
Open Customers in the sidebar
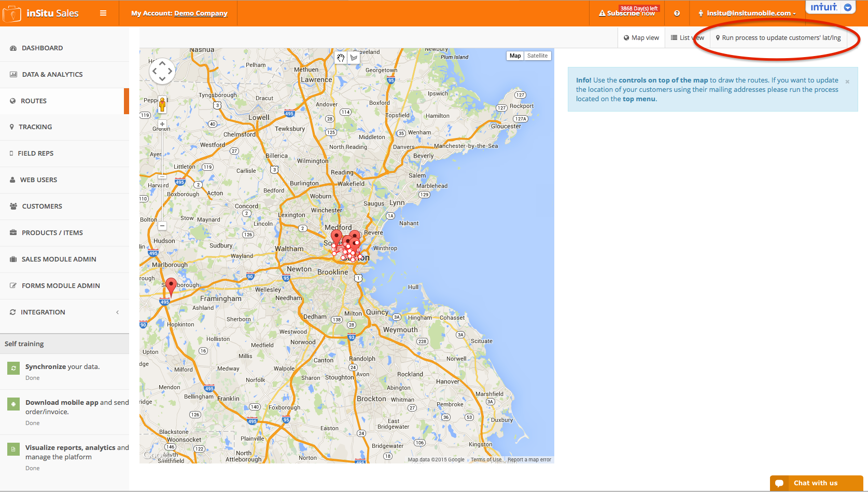42,206
